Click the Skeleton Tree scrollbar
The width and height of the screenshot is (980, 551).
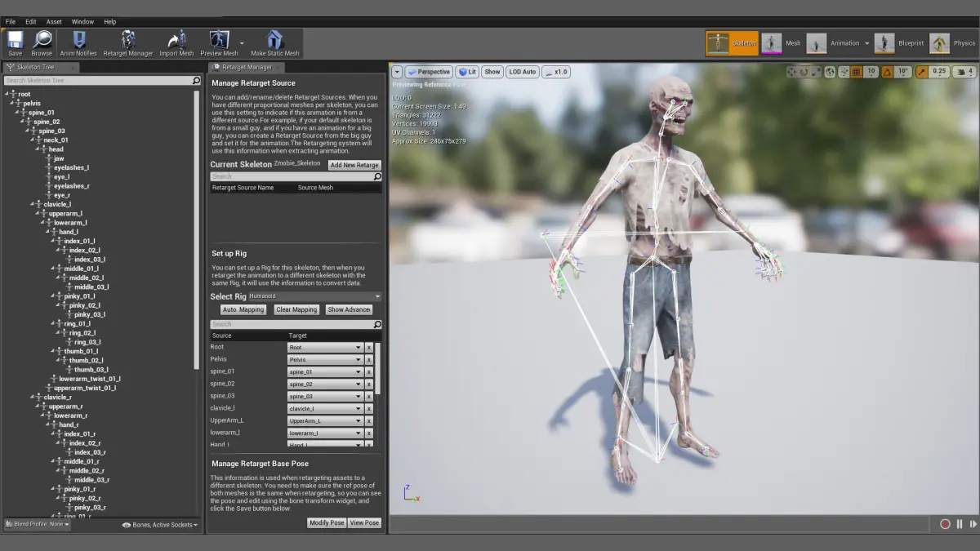click(196, 229)
